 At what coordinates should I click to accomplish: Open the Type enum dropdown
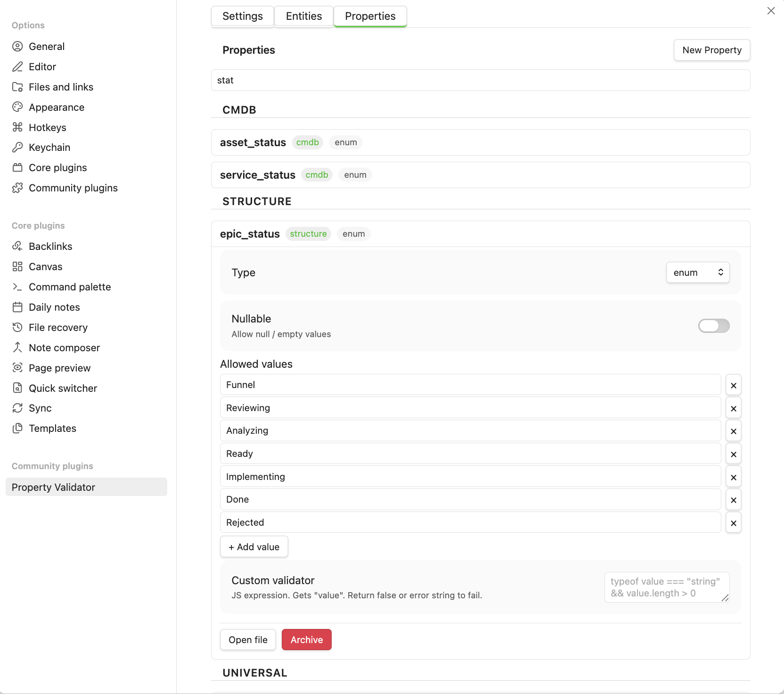pos(697,273)
